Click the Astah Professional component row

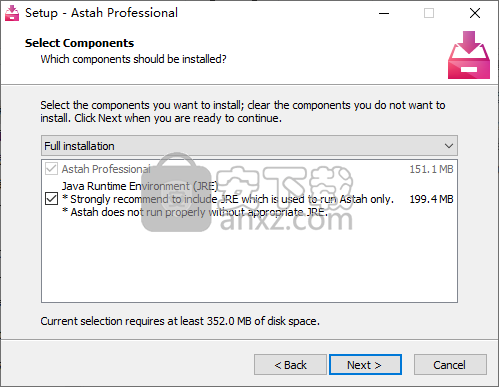[249, 169]
